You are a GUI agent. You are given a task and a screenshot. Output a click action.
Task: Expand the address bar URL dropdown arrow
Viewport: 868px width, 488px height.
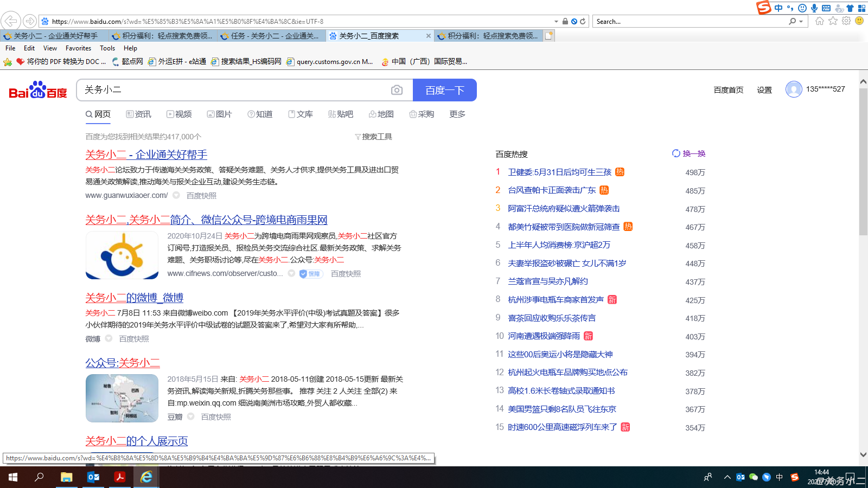(556, 22)
